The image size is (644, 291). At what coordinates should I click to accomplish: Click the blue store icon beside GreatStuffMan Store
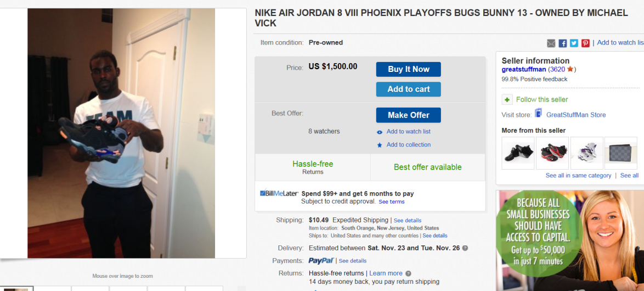[x=539, y=114]
